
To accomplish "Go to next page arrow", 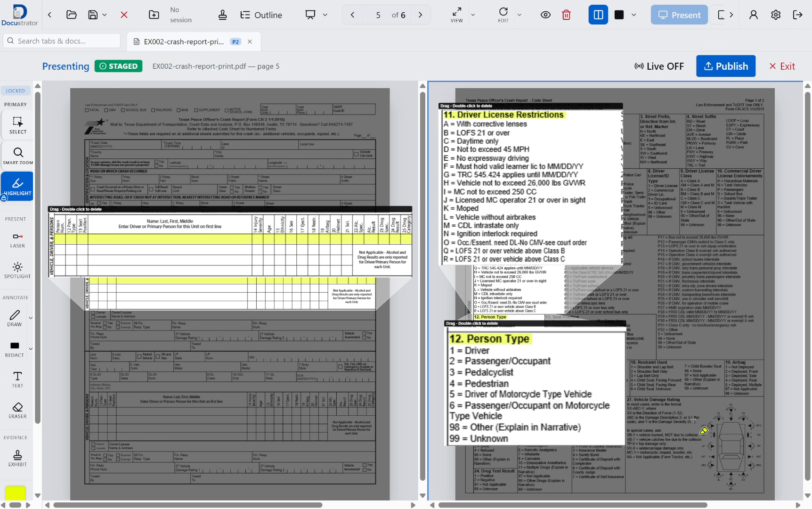I will tap(421, 15).
